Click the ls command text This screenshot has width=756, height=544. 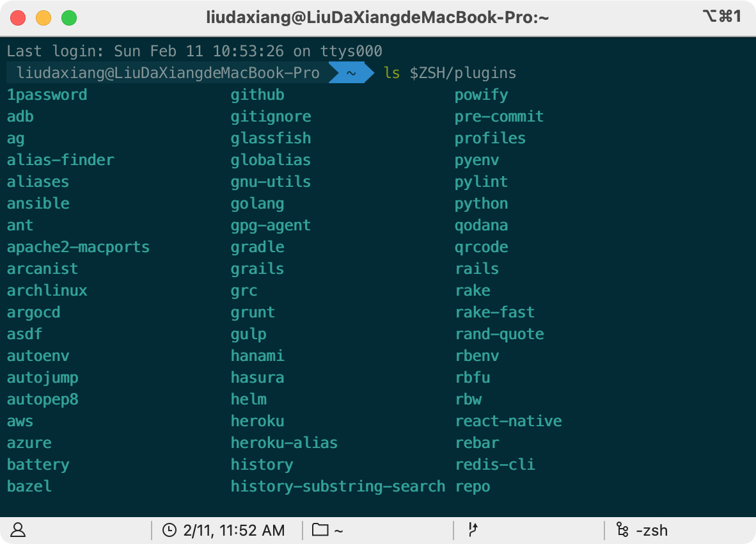pyautogui.click(x=392, y=73)
